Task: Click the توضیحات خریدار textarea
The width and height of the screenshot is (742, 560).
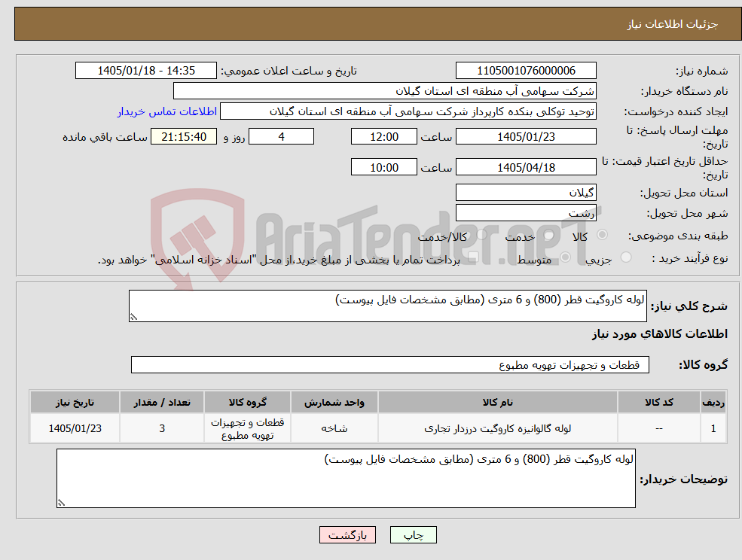Action: pyautogui.click(x=346, y=479)
